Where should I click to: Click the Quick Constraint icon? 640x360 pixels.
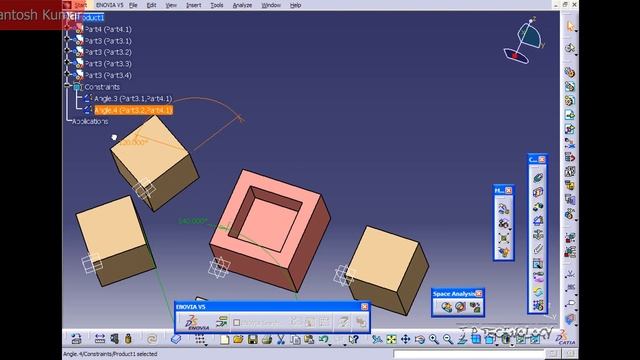[x=538, y=264]
